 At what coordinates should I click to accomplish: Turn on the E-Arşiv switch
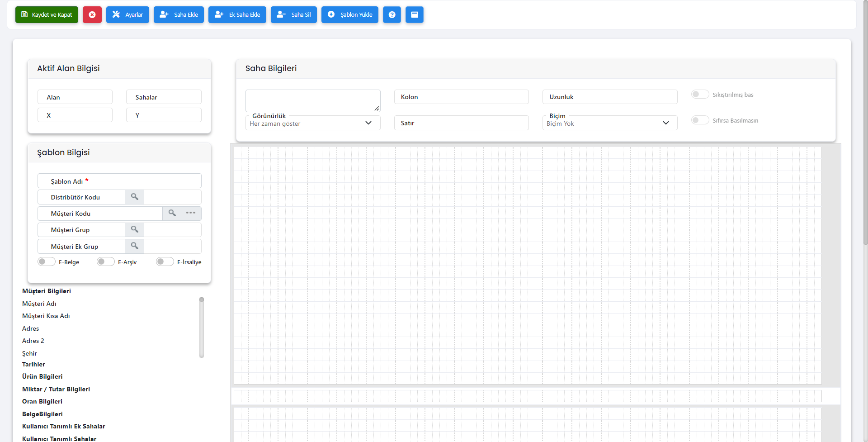coord(106,262)
